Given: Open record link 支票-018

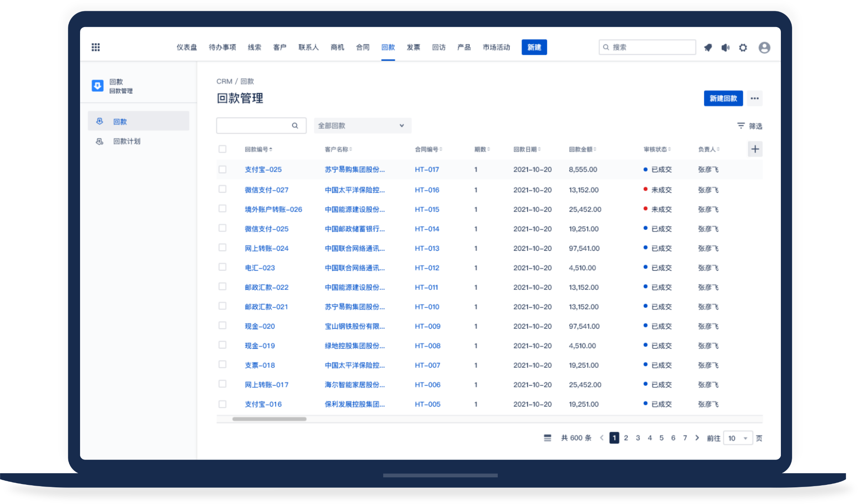Looking at the screenshot, I should [260, 365].
